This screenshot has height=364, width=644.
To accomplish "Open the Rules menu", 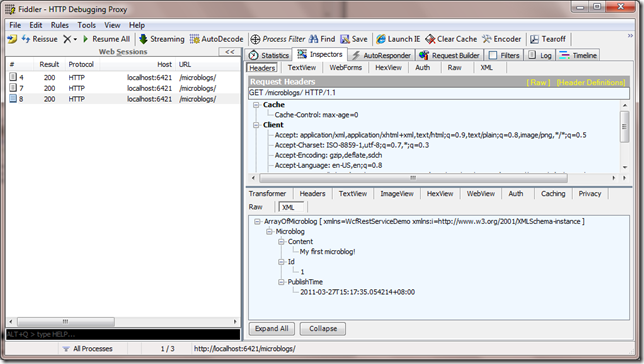I will tap(60, 25).
